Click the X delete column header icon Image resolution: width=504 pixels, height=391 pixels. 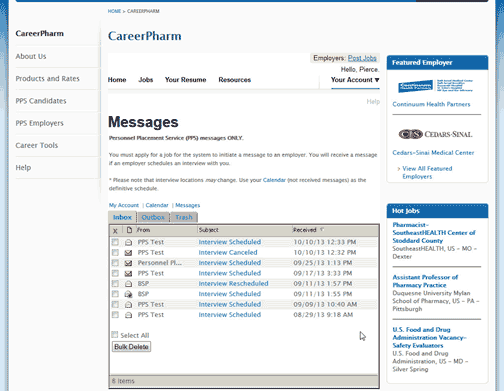(x=115, y=231)
